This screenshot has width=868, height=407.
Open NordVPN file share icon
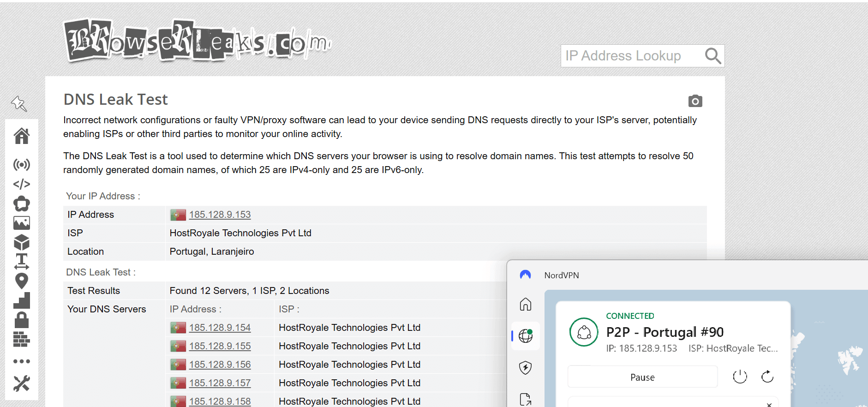pyautogui.click(x=526, y=399)
